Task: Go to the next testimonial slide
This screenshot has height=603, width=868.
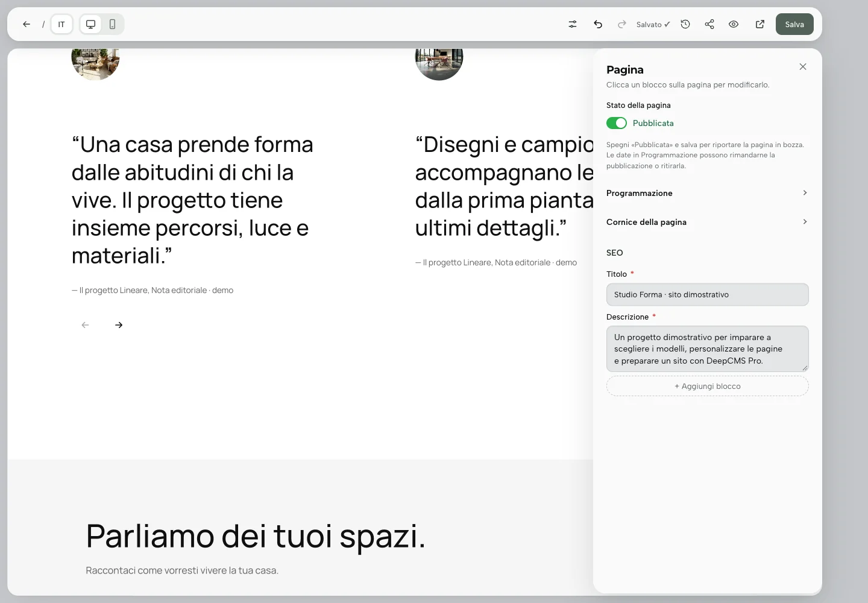Action: click(x=119, y=325)
